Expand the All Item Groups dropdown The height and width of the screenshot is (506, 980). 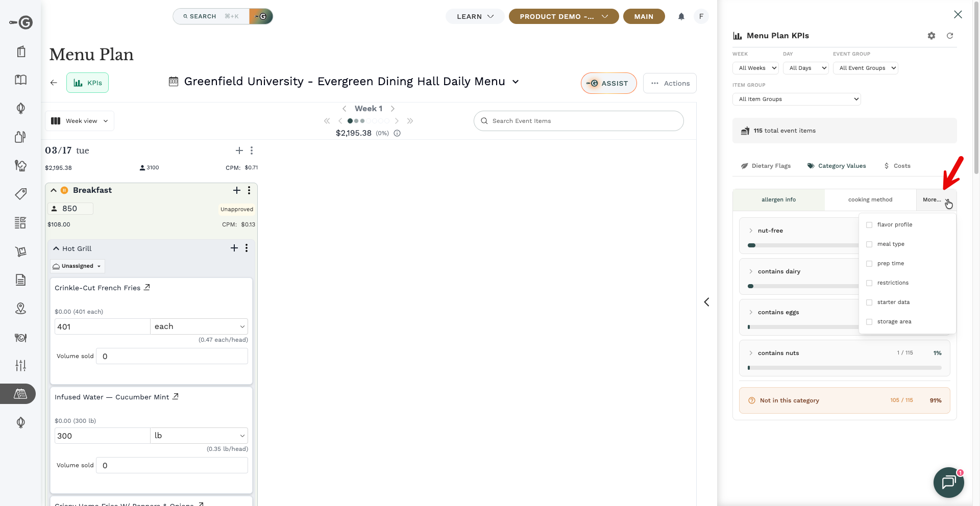point(796,99)
